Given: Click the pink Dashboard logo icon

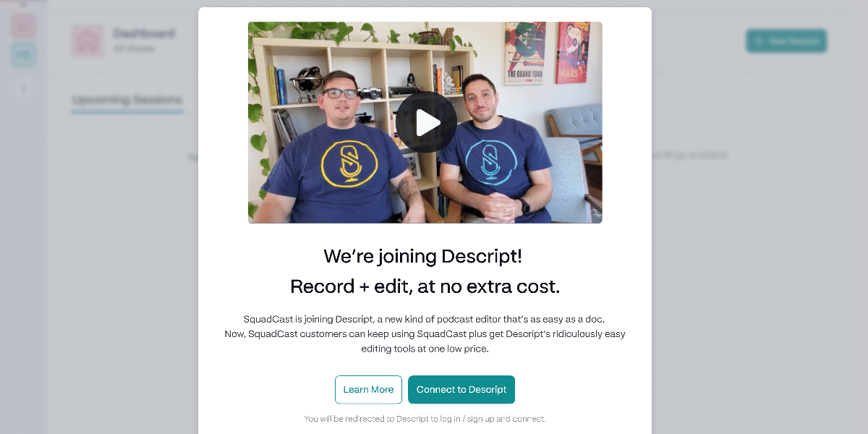Looking at the screenshot, I should point(88,41).
